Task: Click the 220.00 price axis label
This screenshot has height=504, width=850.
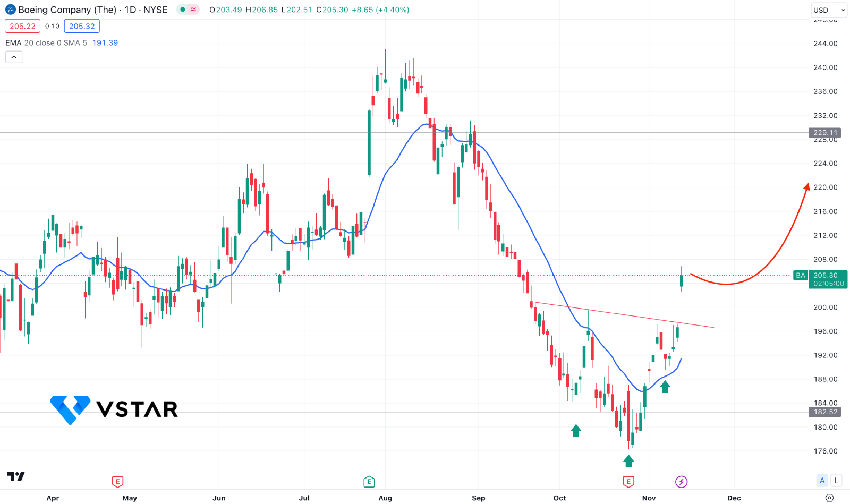Action: pos(826,187)
